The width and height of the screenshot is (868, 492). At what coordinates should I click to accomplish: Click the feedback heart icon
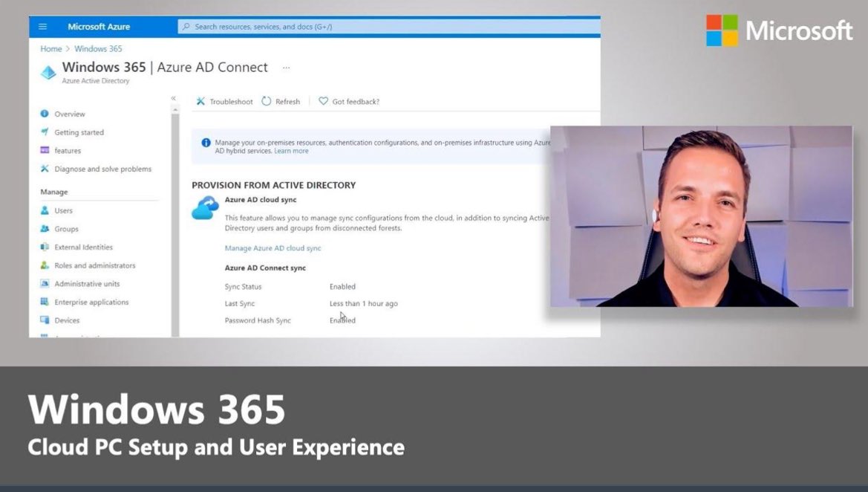[323, 101]
